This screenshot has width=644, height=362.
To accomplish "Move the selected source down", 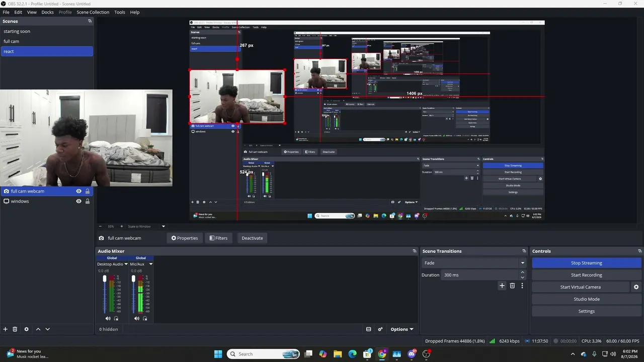I will (47, 329).
